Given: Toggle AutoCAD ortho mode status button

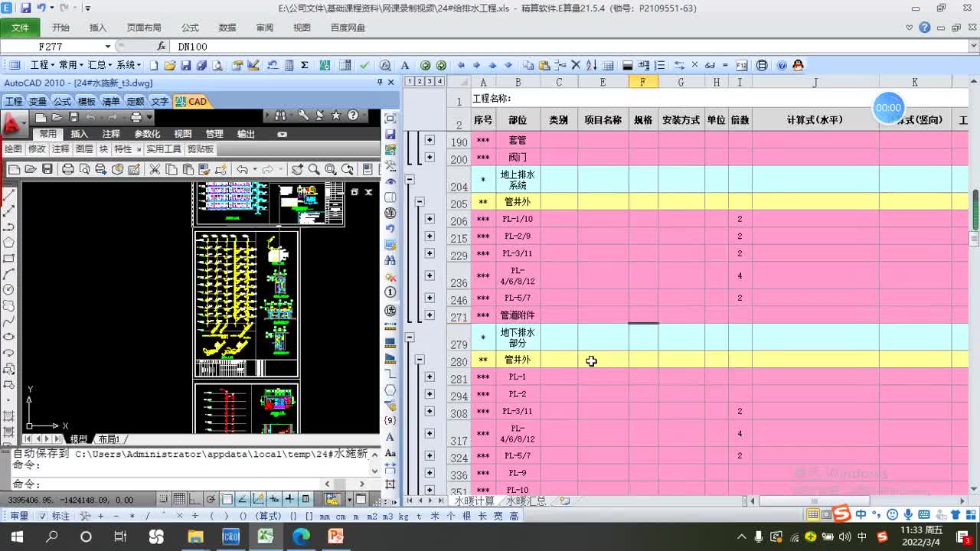Looking at the screenshot, I should pyautogui.click(x=195, y=499).
